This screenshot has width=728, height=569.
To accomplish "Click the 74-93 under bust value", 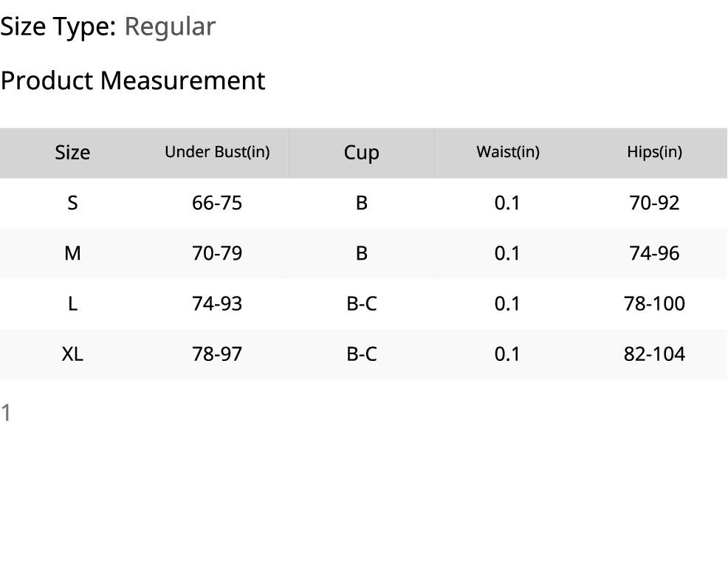I will 217,303.
